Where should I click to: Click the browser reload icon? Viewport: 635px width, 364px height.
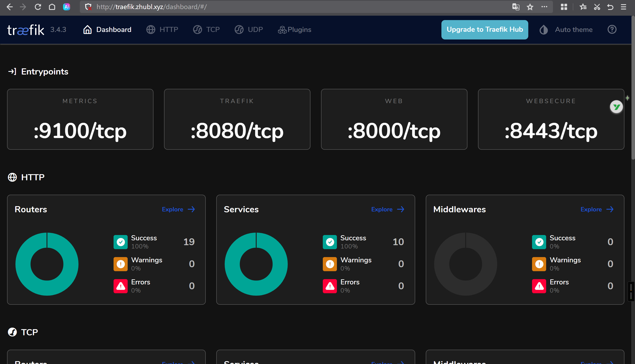[38, 7]
